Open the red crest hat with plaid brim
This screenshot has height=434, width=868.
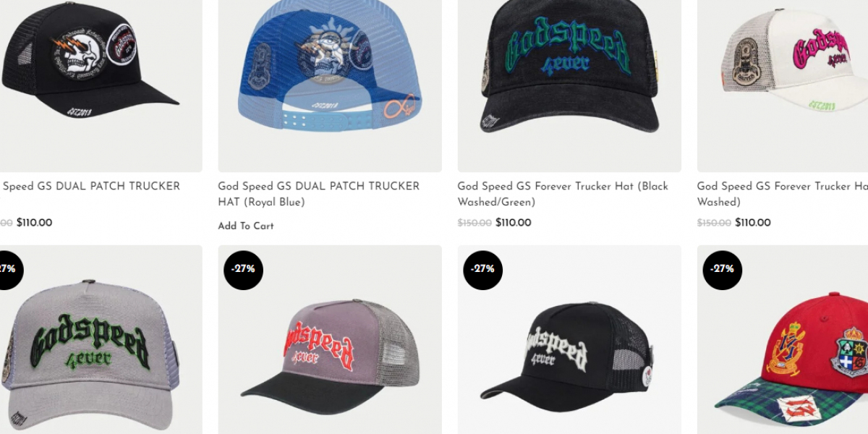(x=783, y=339)
